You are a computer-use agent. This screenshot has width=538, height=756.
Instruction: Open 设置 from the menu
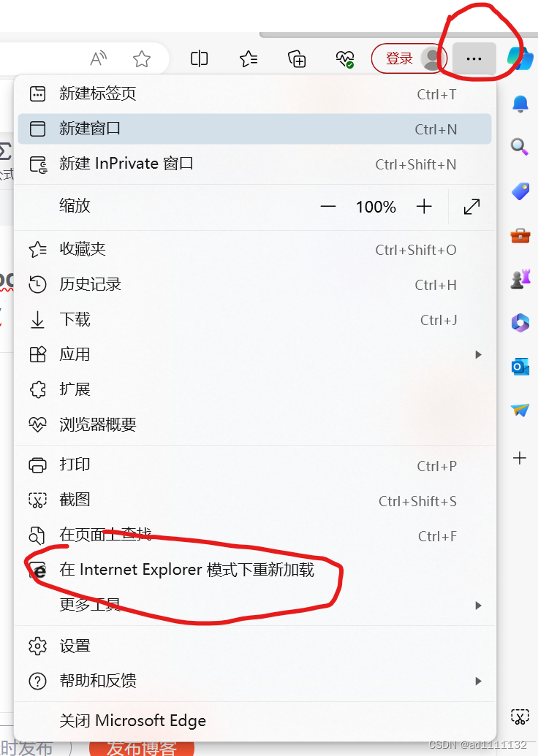[x=255, y=646]
